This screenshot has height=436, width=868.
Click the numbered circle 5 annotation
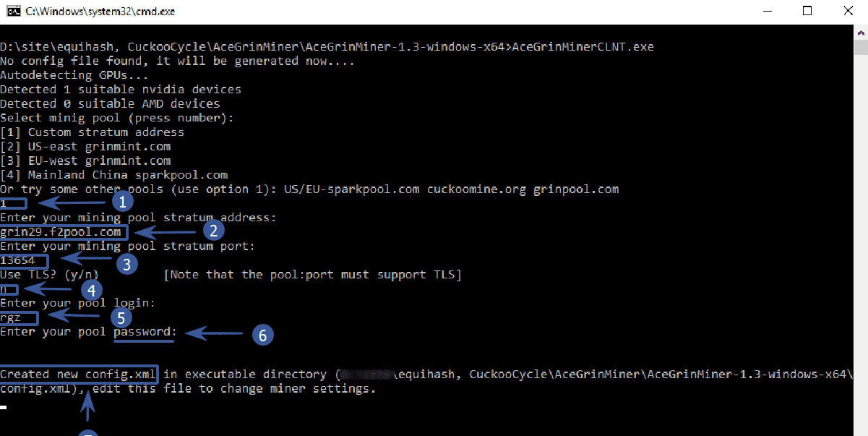point(121,316)
